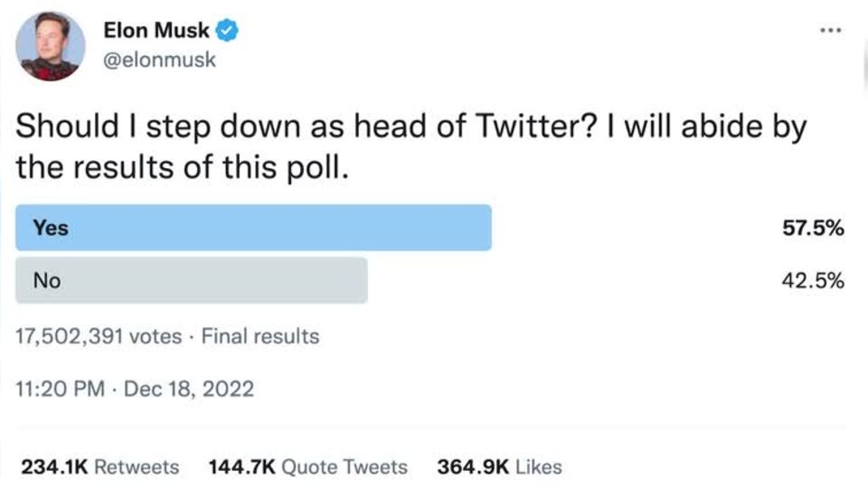Click 'the results of this poll' text line

(x=181, y=167)
